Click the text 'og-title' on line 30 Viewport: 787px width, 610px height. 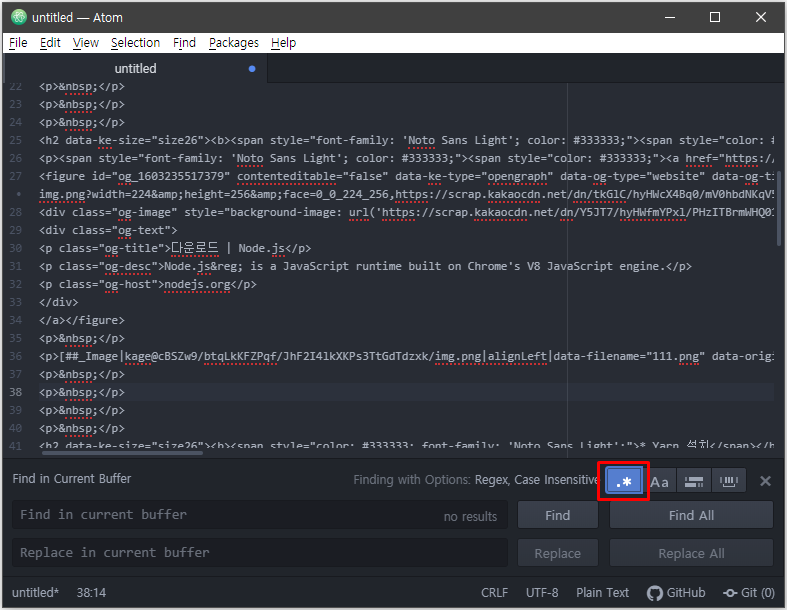point(131,248)
